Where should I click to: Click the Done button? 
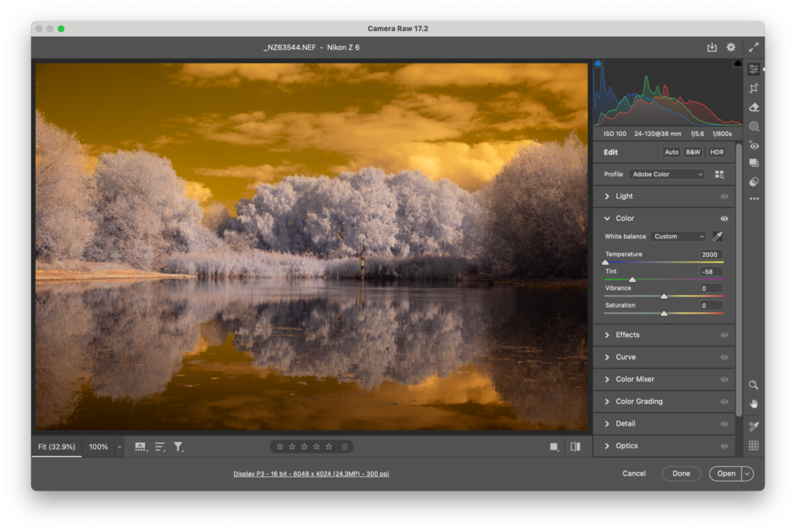pos(681,474)
